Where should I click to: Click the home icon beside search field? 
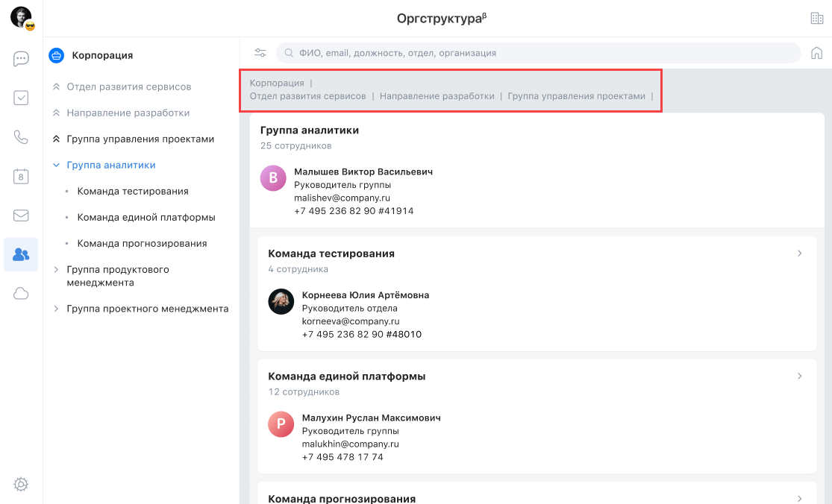point(816,53)
